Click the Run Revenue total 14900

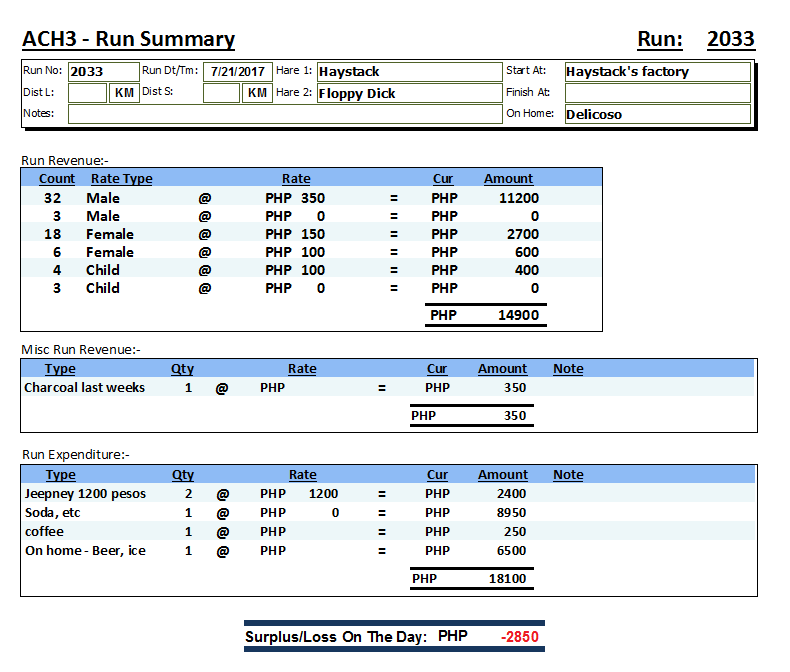tap(518, 315)
